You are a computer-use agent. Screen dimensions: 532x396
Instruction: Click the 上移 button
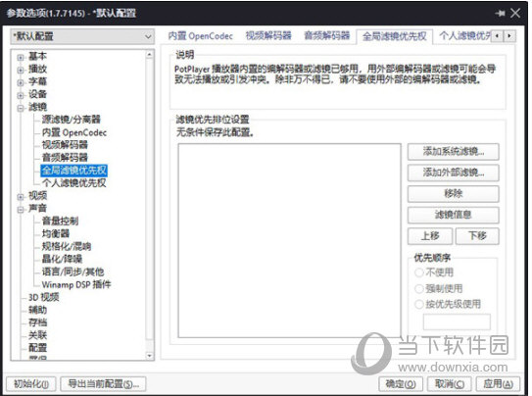pos(430,236)
